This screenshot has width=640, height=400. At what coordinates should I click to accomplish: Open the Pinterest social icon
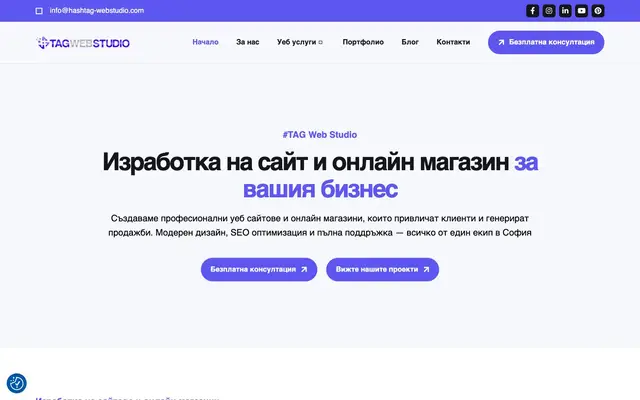pos(598,11)
